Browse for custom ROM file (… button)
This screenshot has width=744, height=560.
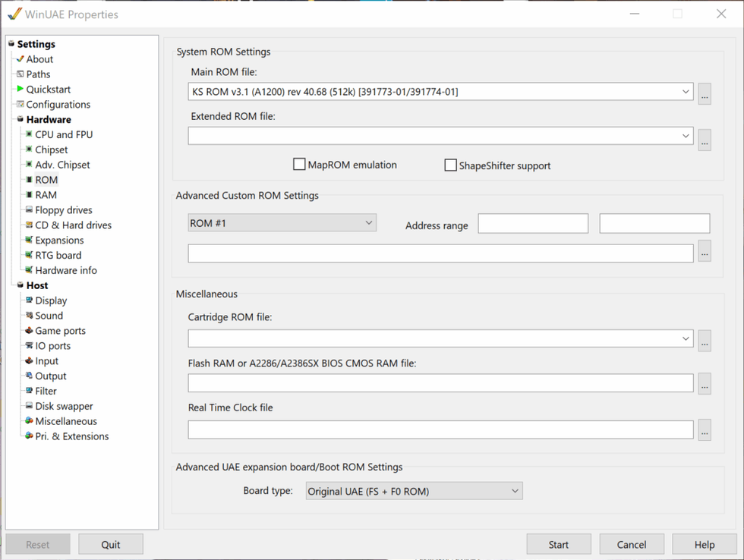coord(705,251)
